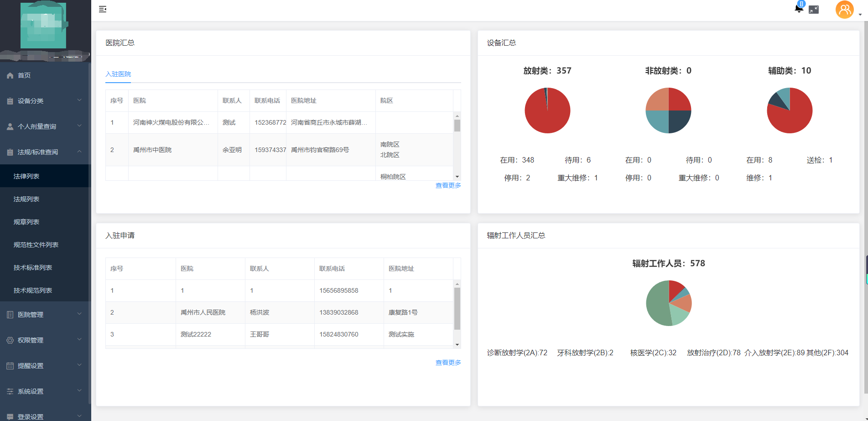Click the cell 河南神火煤电股份有限公…
The width and height of the screenshot is (868, 421).
172,122
